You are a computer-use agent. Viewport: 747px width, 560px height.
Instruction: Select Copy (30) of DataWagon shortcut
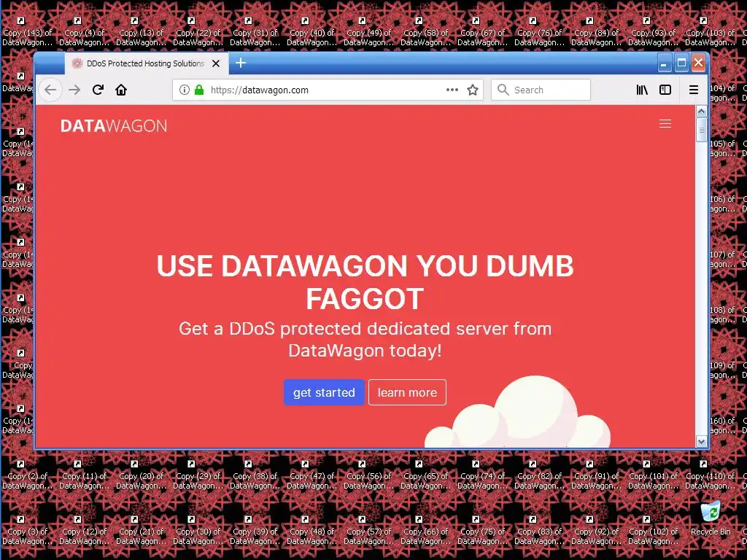click(198, 531)
